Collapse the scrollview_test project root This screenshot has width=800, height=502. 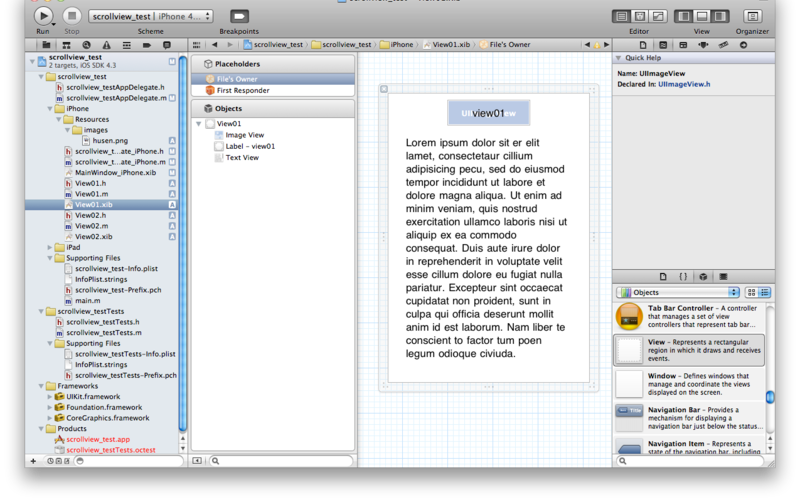(32, 62)
